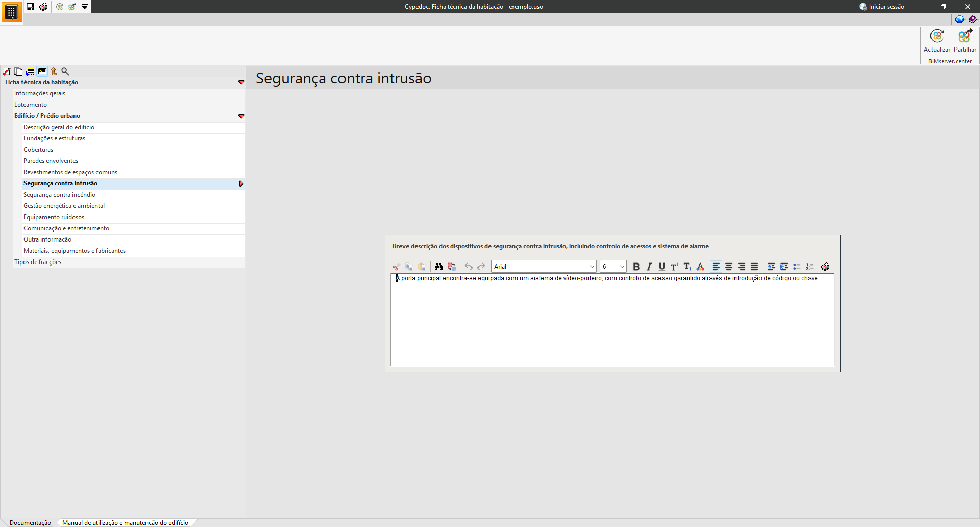Click the print icon in the editor toolbar
Screen dimensions: 980x527
(825, 267)
